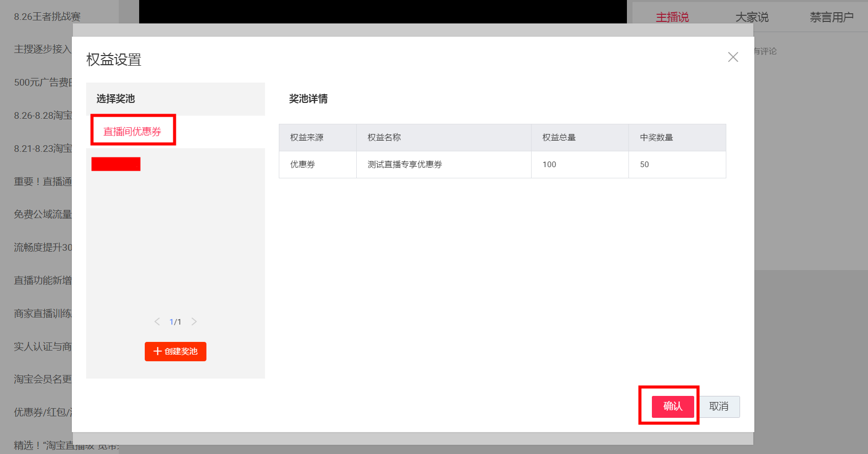Open the 优惠券/红包 item in background list

click(x=43, y=412)
